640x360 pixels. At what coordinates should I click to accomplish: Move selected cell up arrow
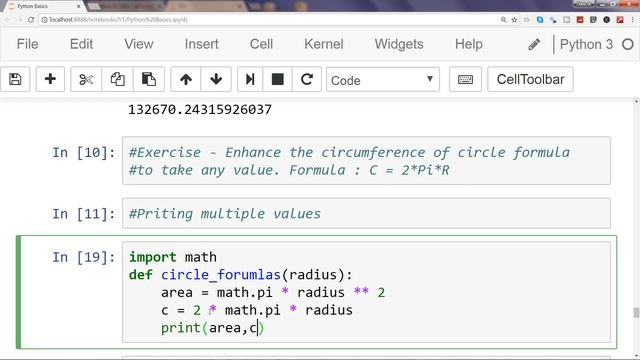coord(186,79)
